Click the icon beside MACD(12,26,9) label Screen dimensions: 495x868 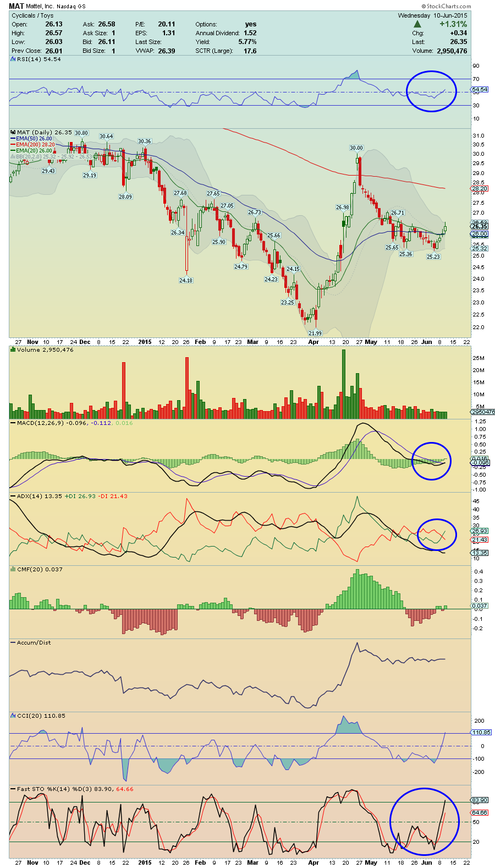coord(13,423)
